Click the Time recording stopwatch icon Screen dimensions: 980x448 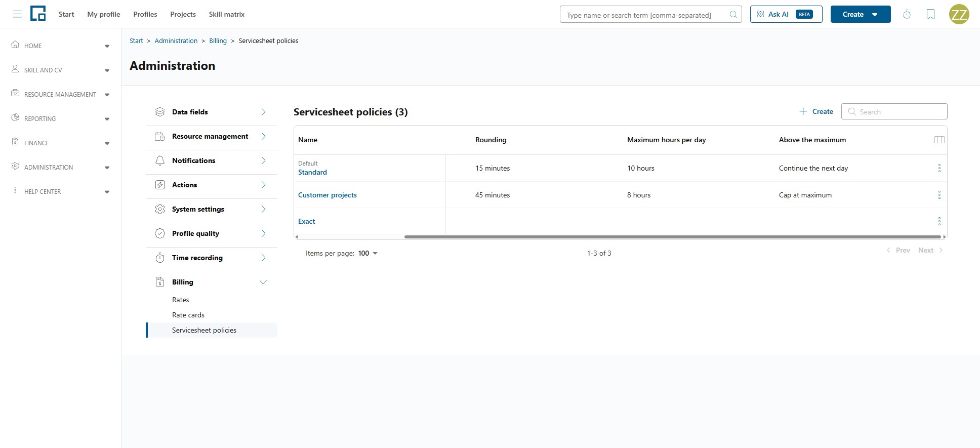pos(160,258)
